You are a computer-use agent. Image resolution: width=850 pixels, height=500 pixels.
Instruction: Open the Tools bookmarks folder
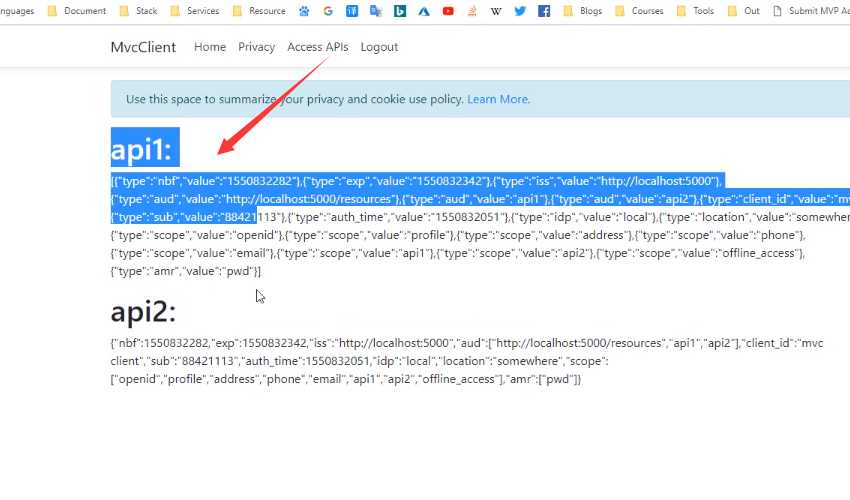tap(696, 11)
